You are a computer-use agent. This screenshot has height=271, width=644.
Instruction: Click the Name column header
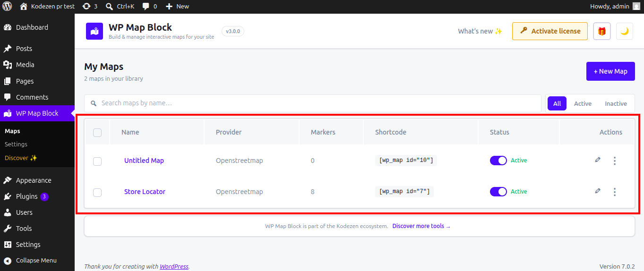click(x=130, y=132)
